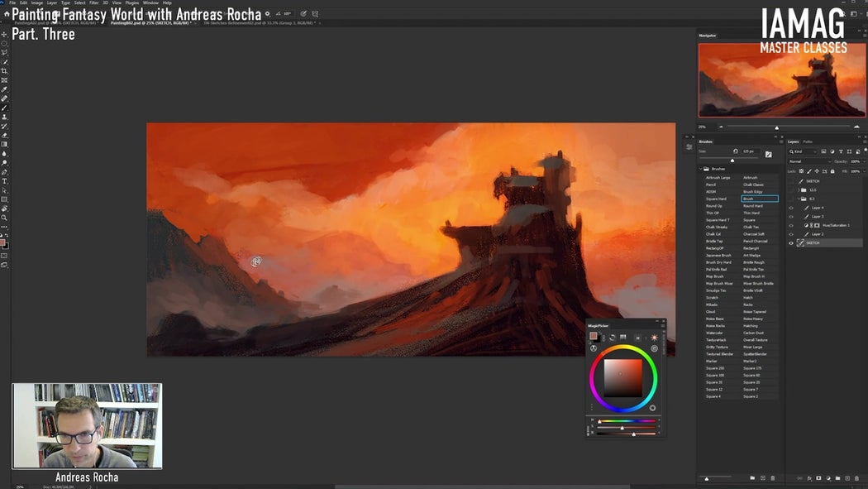
Task: Open the Navigator panel thumbnail view
Action: point(781,79)
